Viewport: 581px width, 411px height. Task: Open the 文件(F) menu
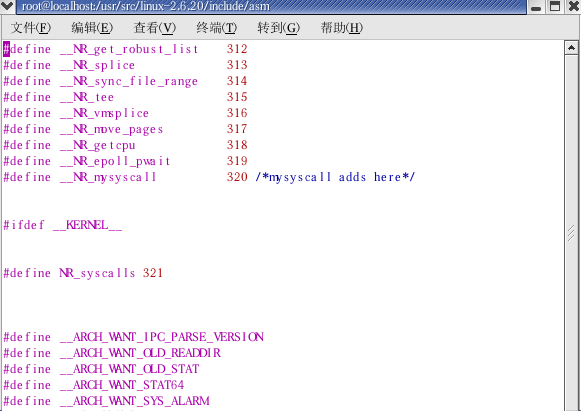31,28
